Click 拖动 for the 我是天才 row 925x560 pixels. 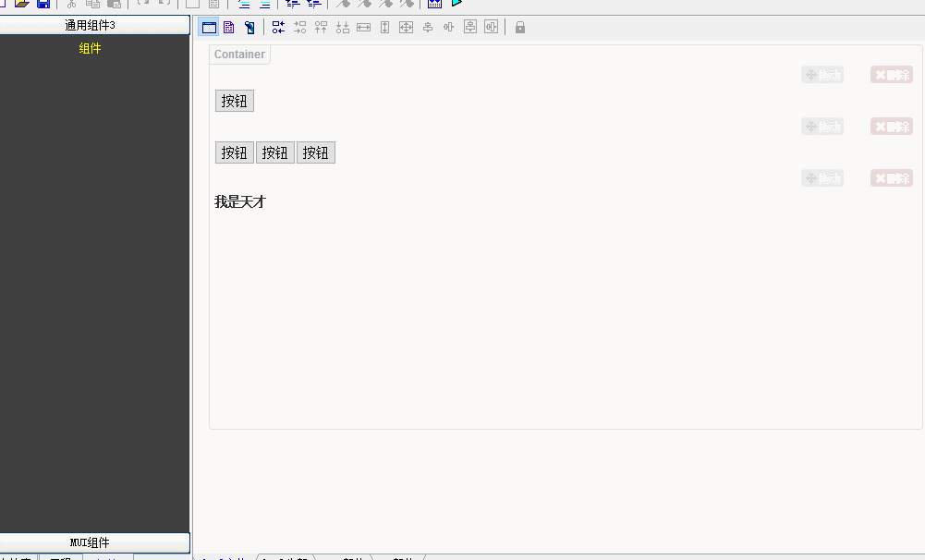[x=822, y=178]
